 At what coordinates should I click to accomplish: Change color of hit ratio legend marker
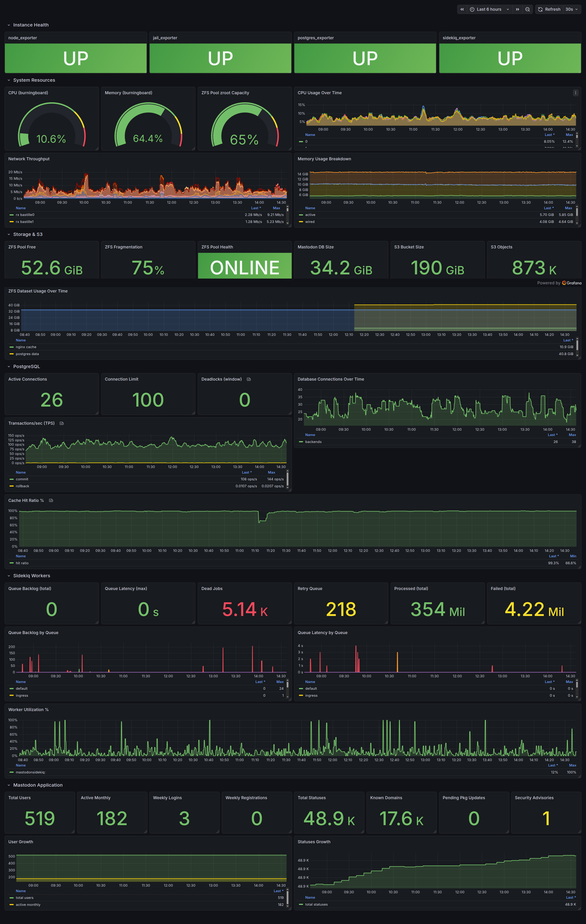point(12,563)
